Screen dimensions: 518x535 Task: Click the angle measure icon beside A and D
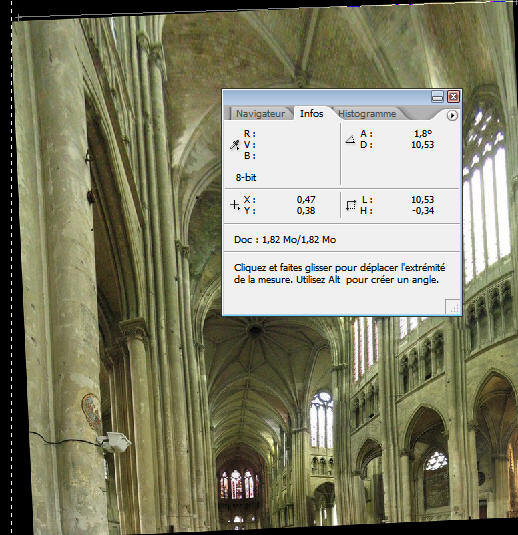(350, 139)
